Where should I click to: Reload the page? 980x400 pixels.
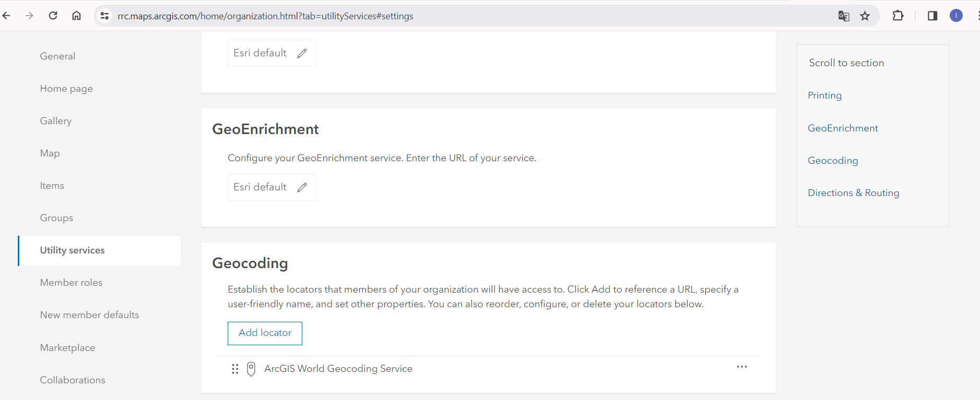(x=53, y=16)
